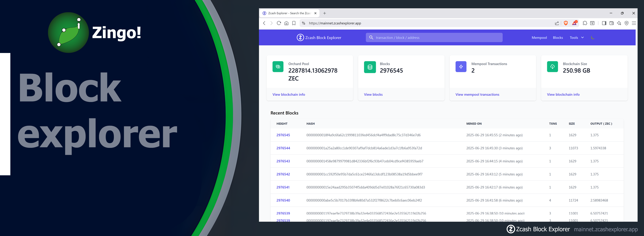Reload the Zcash Explorer page
Viewport: 644px width, 236px height.
point(279,23)
